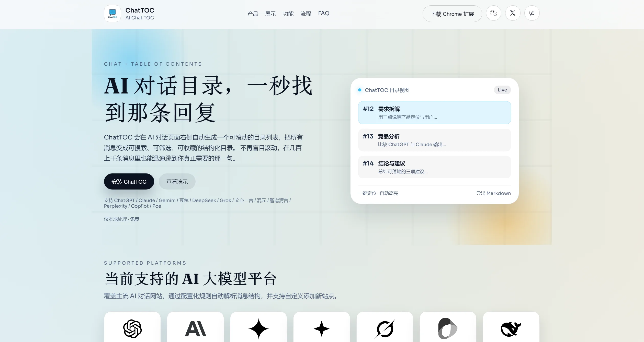The image size is (644, 342).
Task: Click the ChatTOC brand name in header
Action: pos(140,10)
